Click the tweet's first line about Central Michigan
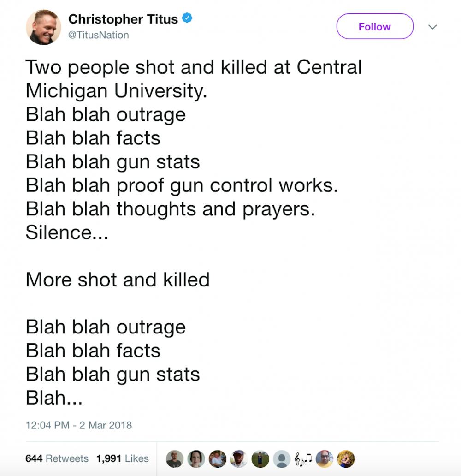Image resolution: width=461 pixels, height=476 pixels. pos(194,67)
